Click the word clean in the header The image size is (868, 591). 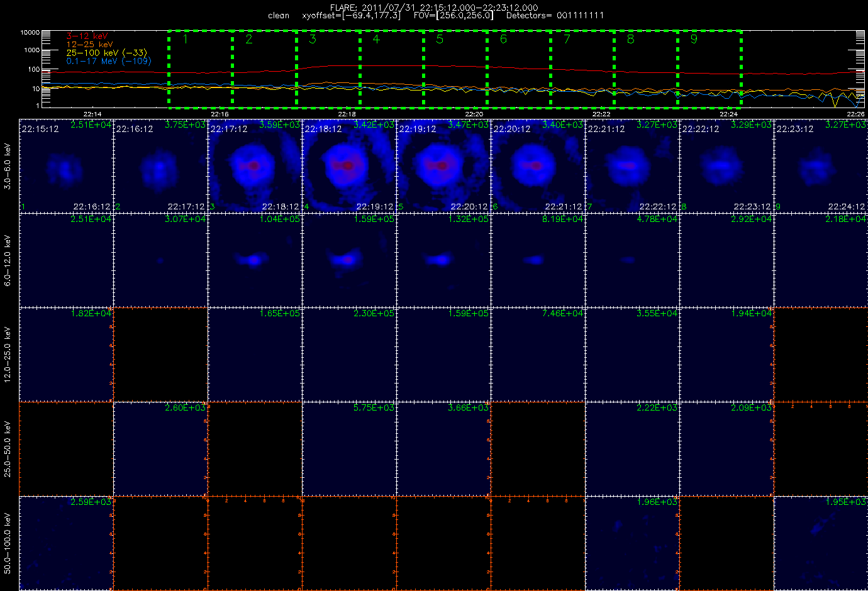(x=279, y=16)
